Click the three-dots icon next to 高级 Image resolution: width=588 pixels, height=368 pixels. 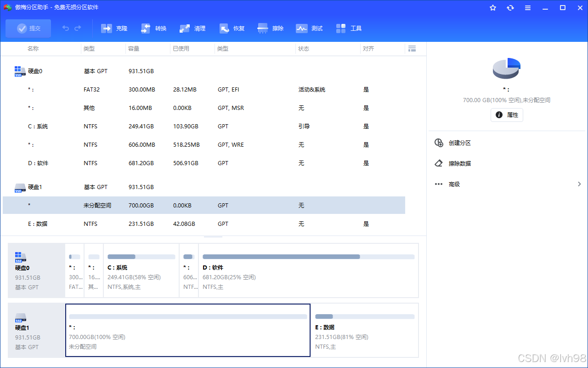click(x=439, y=184)
